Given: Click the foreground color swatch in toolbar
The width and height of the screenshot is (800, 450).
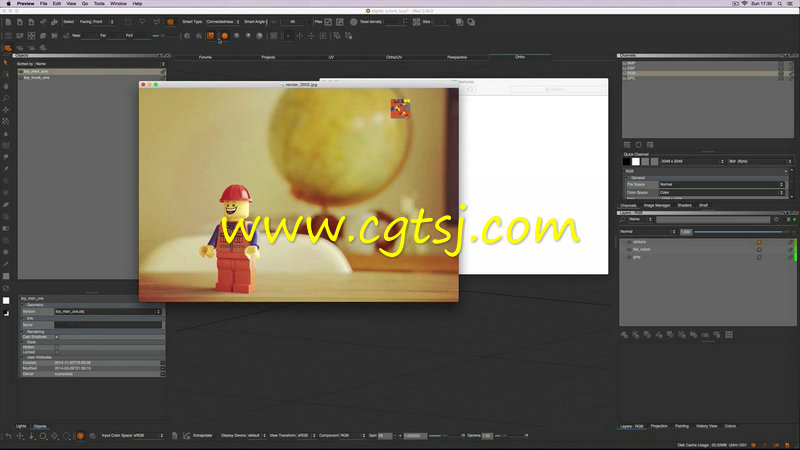Looking at the screenshot, I should tap(6, 301).
